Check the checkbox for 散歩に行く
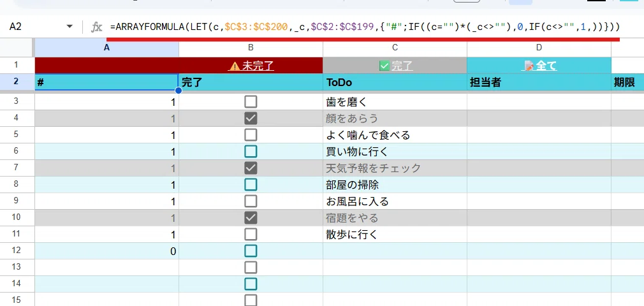Screen dimensions: 644x306 pos(251,235)
